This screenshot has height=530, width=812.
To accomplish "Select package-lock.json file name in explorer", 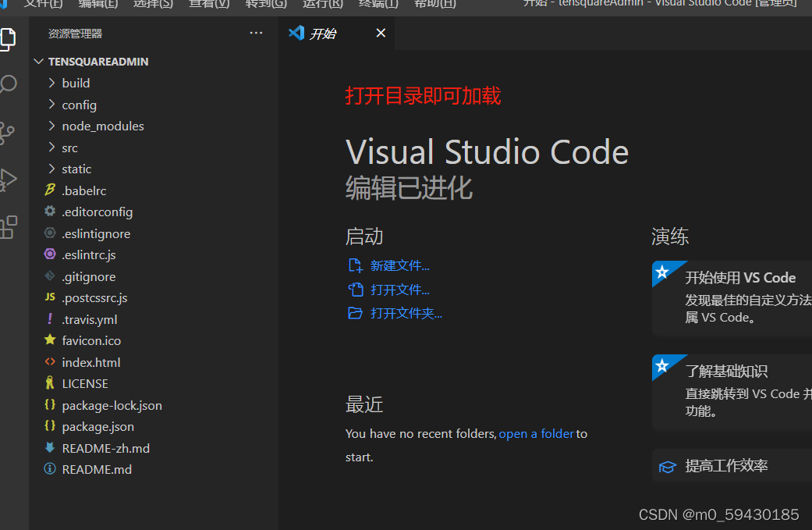I will (112, 405).
